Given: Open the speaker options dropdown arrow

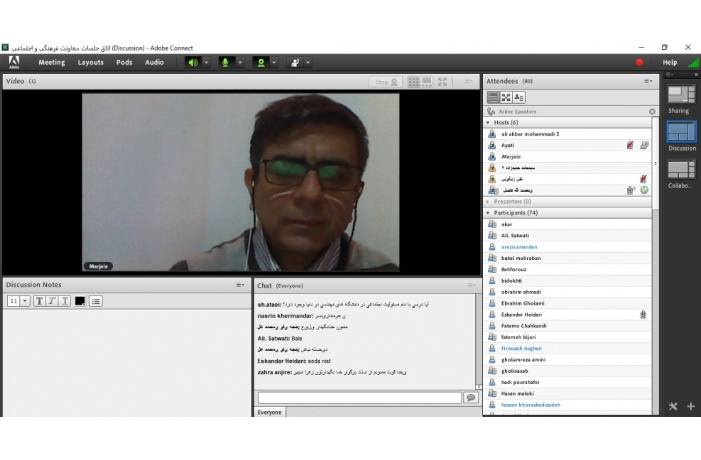Looking at the screenshot, I should (206, 63).
